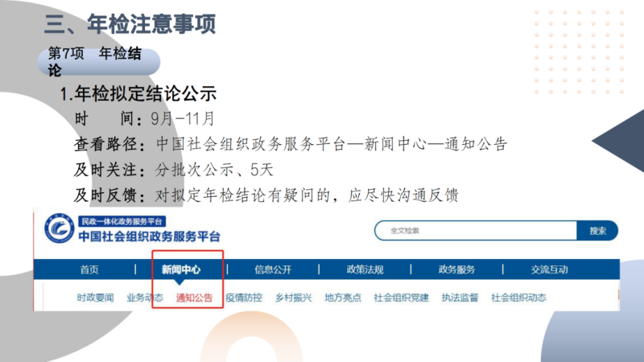Click the heading 1.年检拟定结论公示
The image size is (644, 362).
coord(138,94)
